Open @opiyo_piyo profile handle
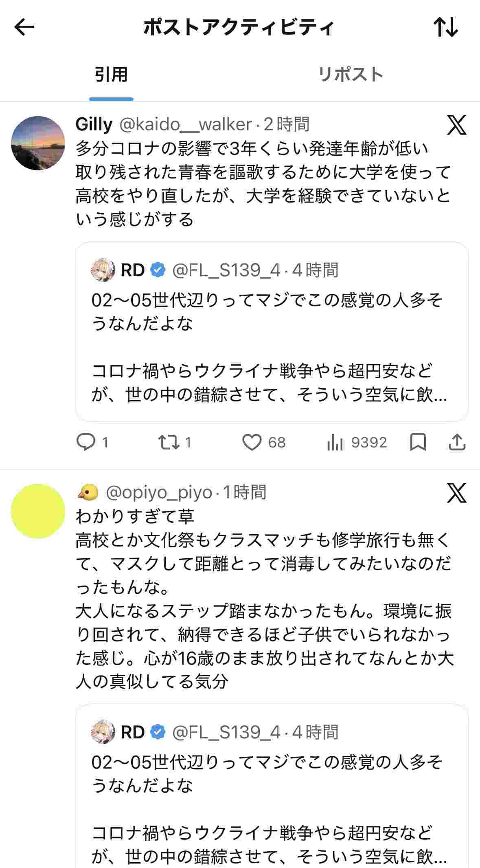Image resolution: width=480 pixels, height=868 pixels. 159,493
